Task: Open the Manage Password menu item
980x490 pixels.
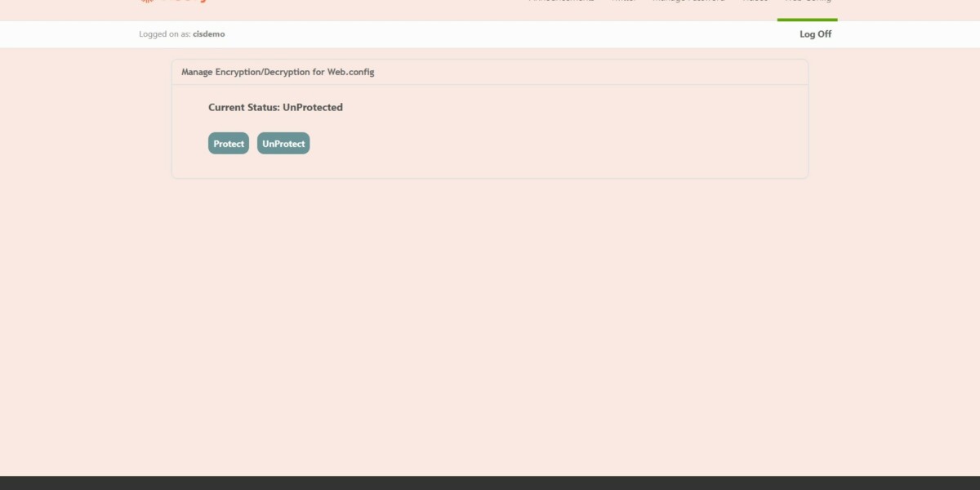Action: tap(688, 2)
